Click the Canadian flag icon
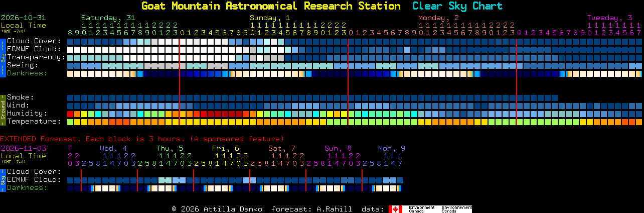This screenshot has width=644, height=213. [x=396, y=209]
